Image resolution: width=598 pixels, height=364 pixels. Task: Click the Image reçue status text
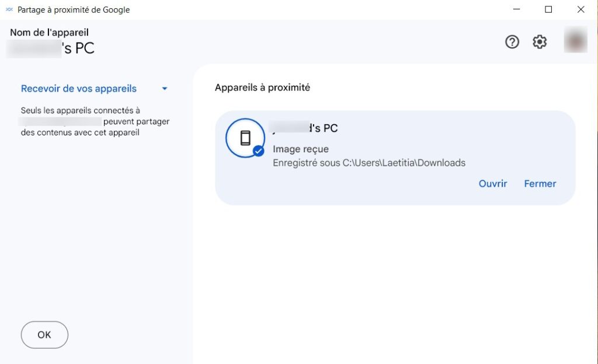[x=301, y=149]
